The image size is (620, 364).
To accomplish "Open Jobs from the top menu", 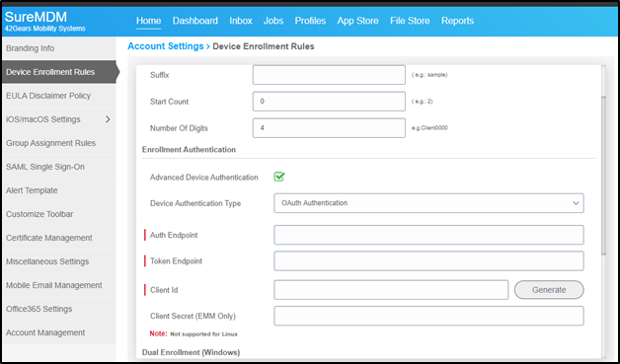I will pos(273,21).
